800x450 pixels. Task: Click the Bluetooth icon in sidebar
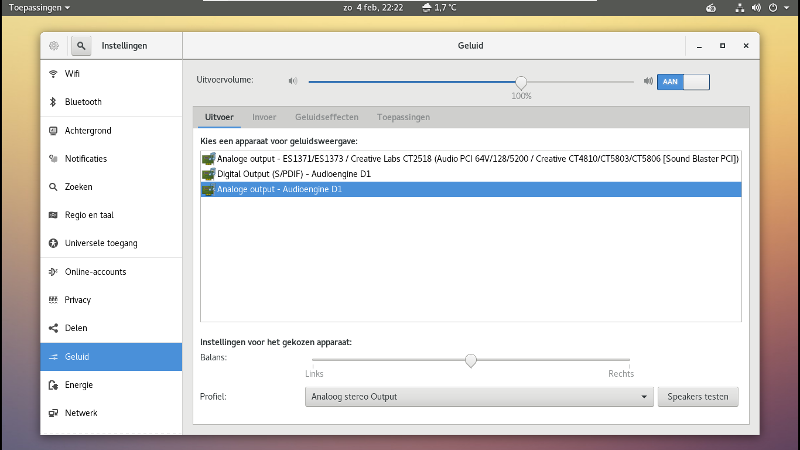click(x=53, y=102)
